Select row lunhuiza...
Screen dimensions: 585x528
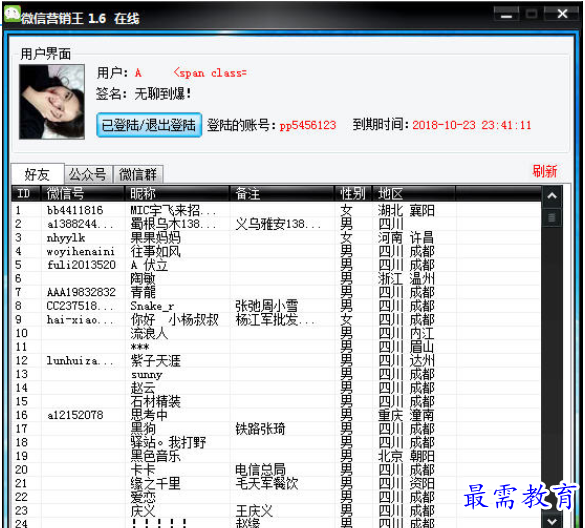(276, 360)
